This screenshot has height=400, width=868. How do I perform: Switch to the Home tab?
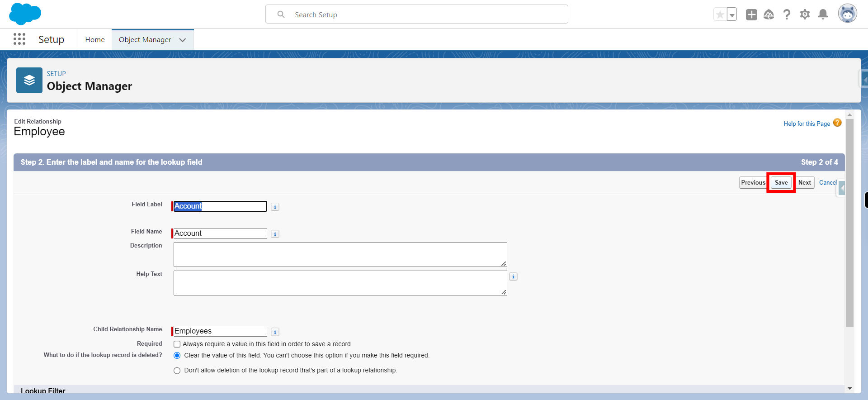point(95,40)
